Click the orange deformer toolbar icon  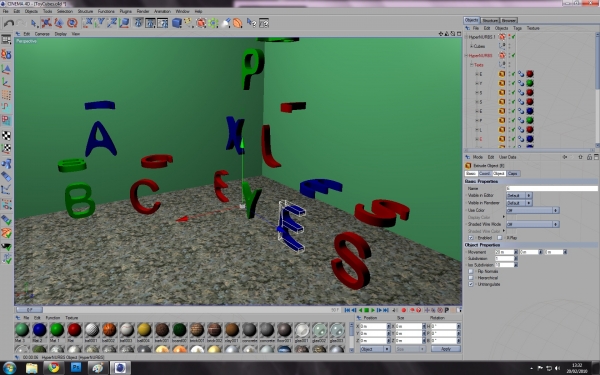(x=238, y=23)
